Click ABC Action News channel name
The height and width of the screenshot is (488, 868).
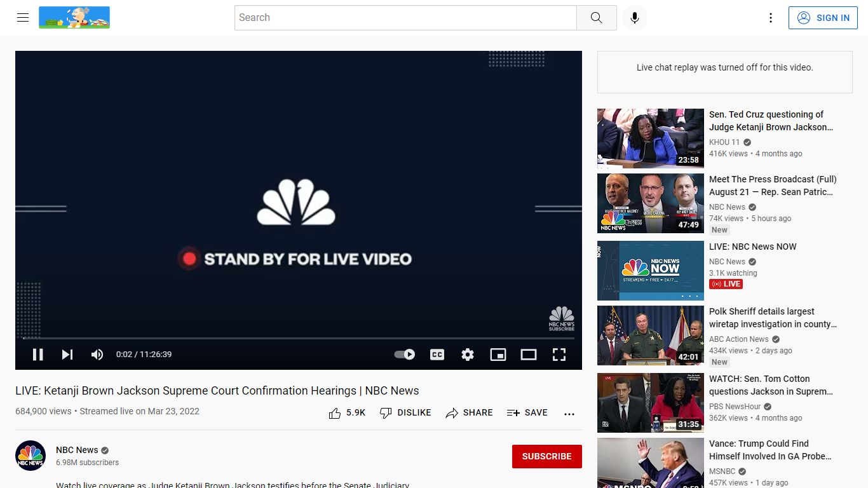pyautogui.click(x=739, y=339)
